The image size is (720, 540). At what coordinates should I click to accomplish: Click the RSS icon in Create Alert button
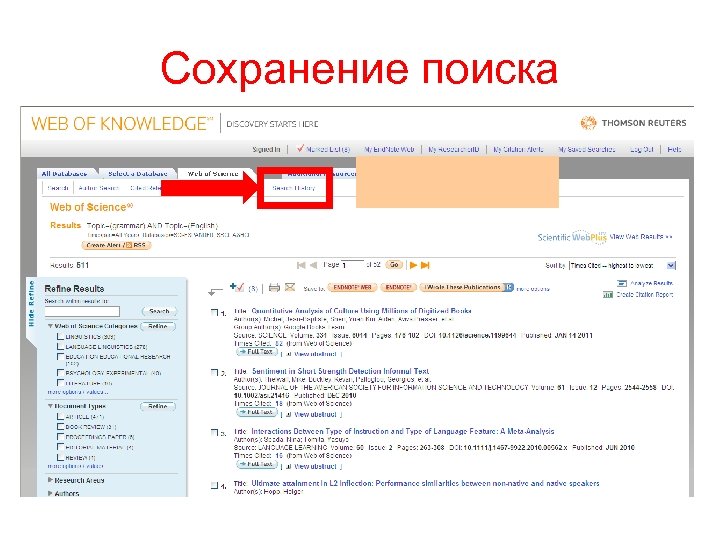(x=129, y=245)
